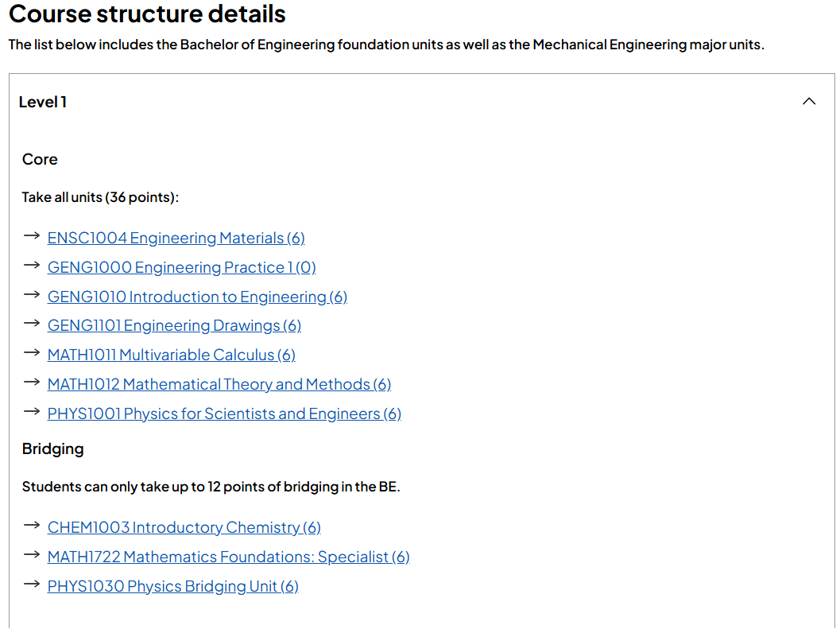Click arrow icon beside GENG1101 Engineering Drawings
The image size is (840, 633).
(32, 324)
